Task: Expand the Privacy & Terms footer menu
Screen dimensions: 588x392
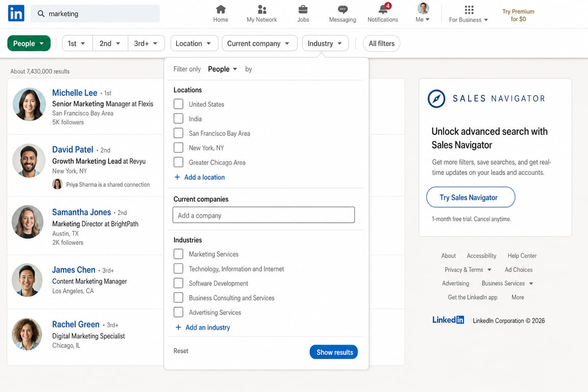Action: pos(468,269)
